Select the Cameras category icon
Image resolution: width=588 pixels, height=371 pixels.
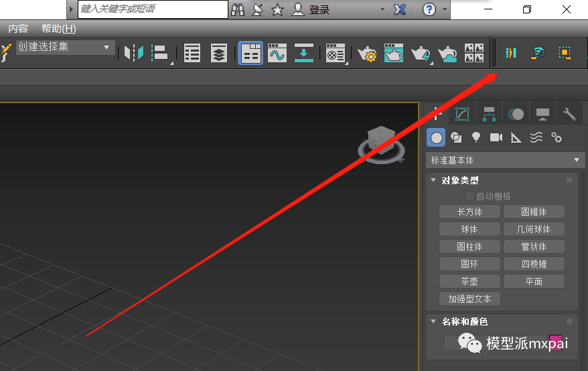(496, 138)
